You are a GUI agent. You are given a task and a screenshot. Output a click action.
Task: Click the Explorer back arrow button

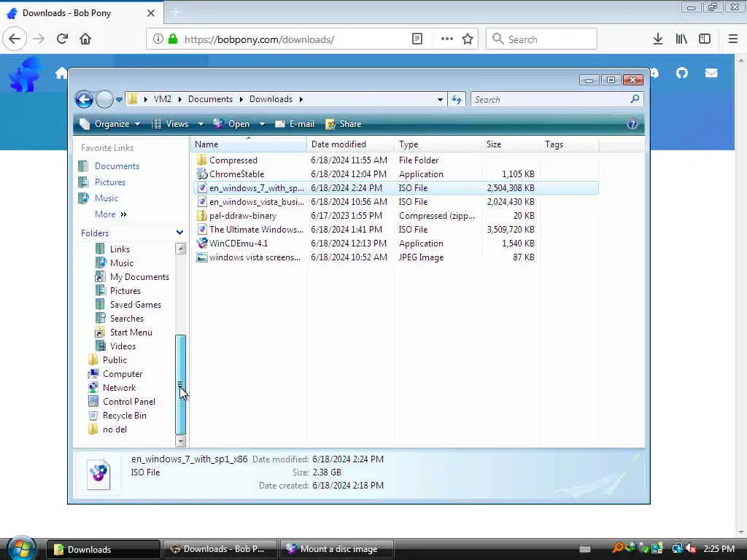(x=85, y=99)
